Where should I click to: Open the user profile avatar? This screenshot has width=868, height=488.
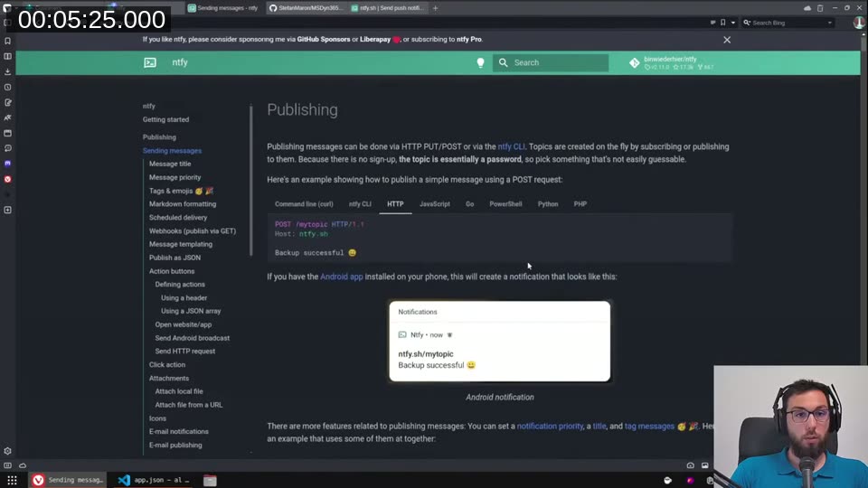coord(859,23)
